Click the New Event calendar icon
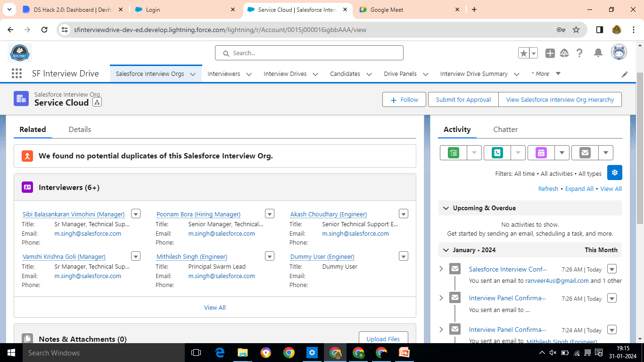The height and width of the screenshot is (362, 644). 541,153
